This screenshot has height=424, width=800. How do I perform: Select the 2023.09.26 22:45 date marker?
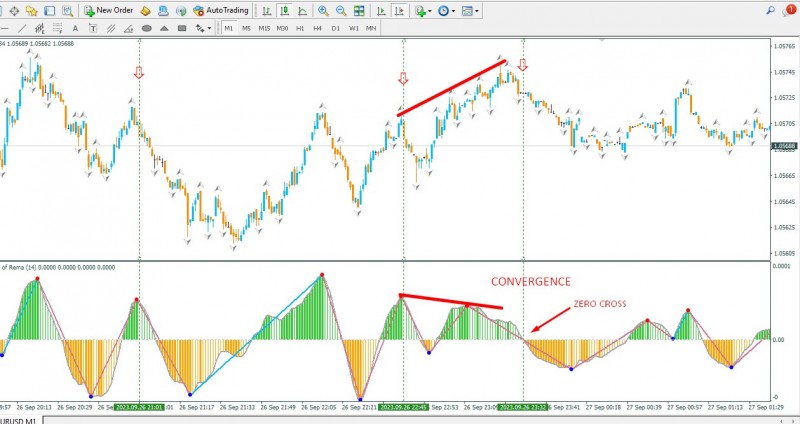coord(404,407)
